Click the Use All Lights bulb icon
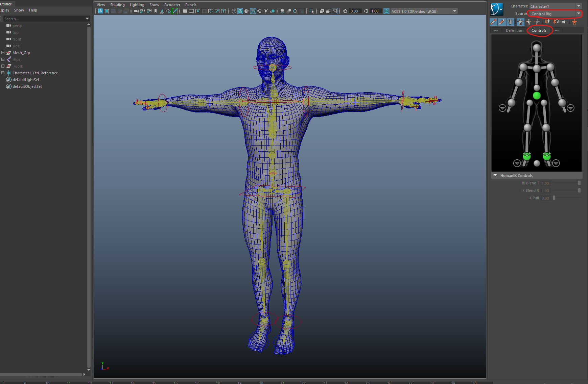This screenshot has width=588, height=384. 266,11
